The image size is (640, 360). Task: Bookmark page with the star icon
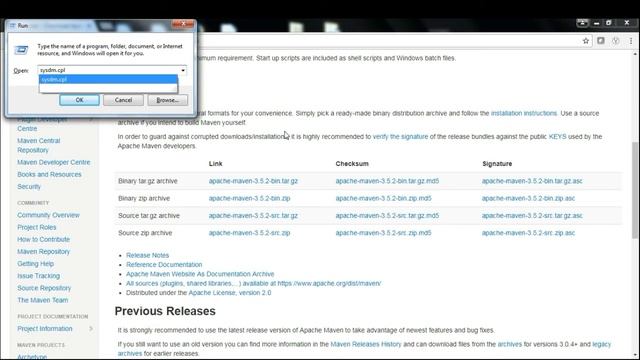[x=586, y=41]
